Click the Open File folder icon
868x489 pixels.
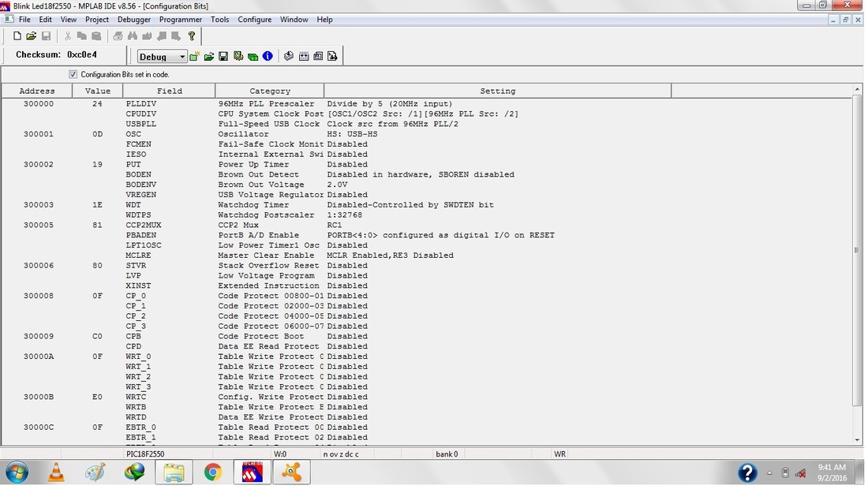pos(32,36)
